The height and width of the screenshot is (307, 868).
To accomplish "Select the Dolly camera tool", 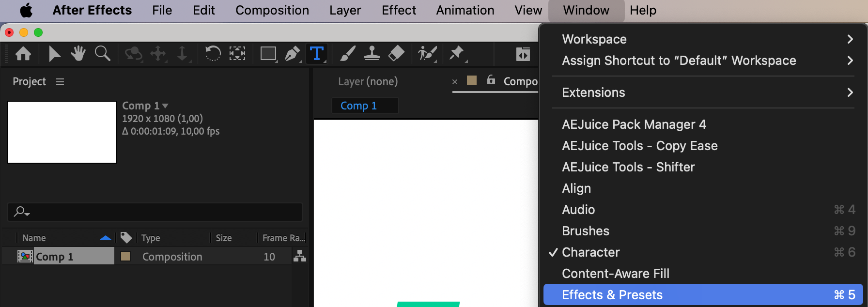I will pyautogui.click(x=182, y=53).
